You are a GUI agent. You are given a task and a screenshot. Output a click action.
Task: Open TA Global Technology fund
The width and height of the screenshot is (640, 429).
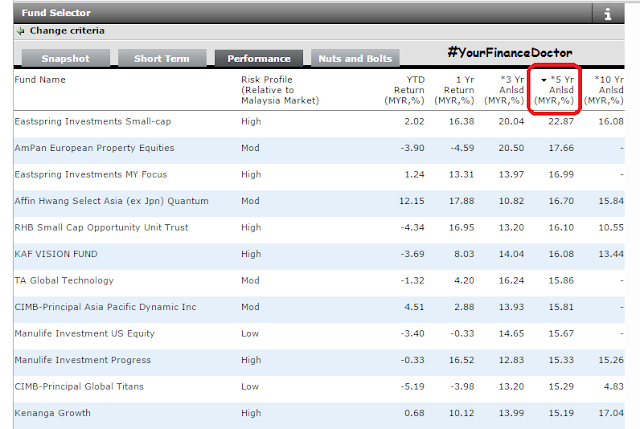pos(64,280)
